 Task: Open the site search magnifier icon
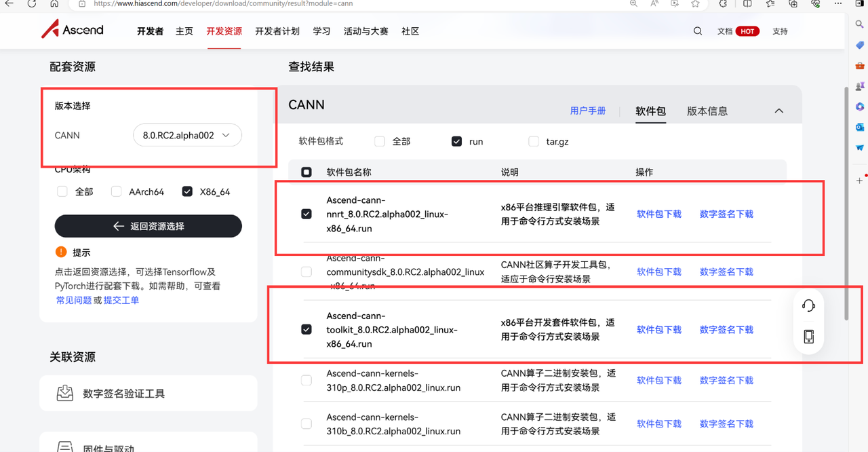pyautogui.click(x=698, y=31)
